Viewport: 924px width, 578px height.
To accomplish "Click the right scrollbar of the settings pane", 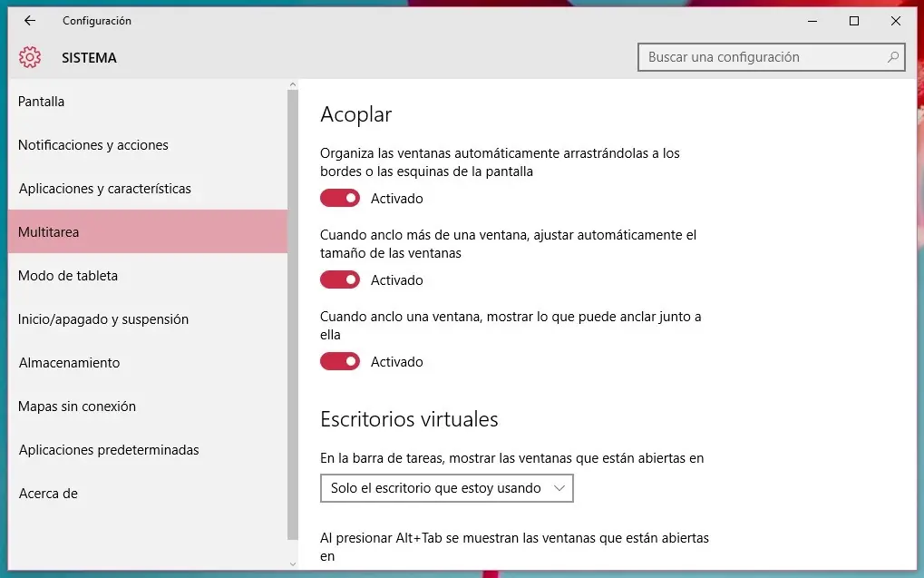I will click(x=292, y=272).
